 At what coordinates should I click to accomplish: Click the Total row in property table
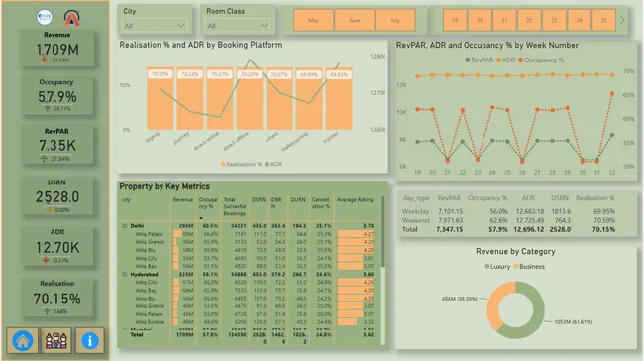tap(248, 337)
